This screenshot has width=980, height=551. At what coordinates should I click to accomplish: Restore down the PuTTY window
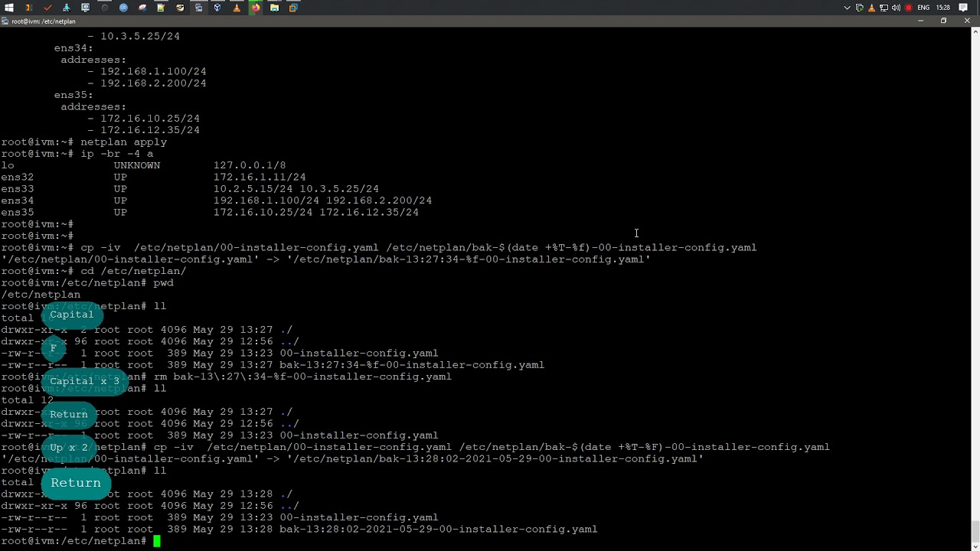pyautogui.click(x=943, y=21)
